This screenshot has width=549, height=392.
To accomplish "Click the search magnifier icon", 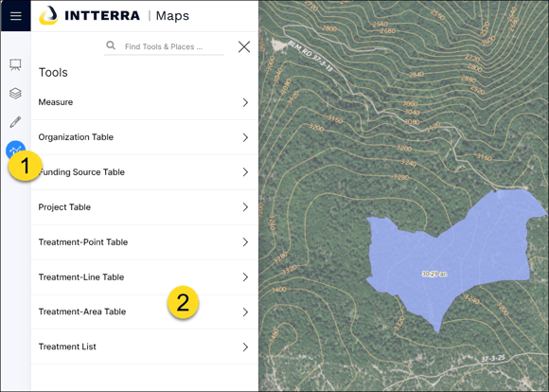I will [x=111, y=45].
